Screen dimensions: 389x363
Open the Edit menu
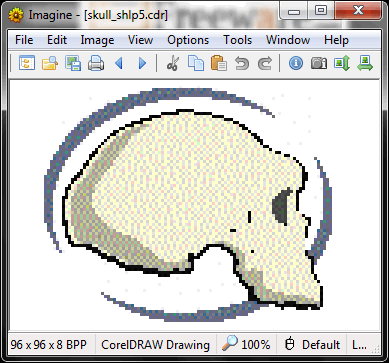tap(57, 40)
